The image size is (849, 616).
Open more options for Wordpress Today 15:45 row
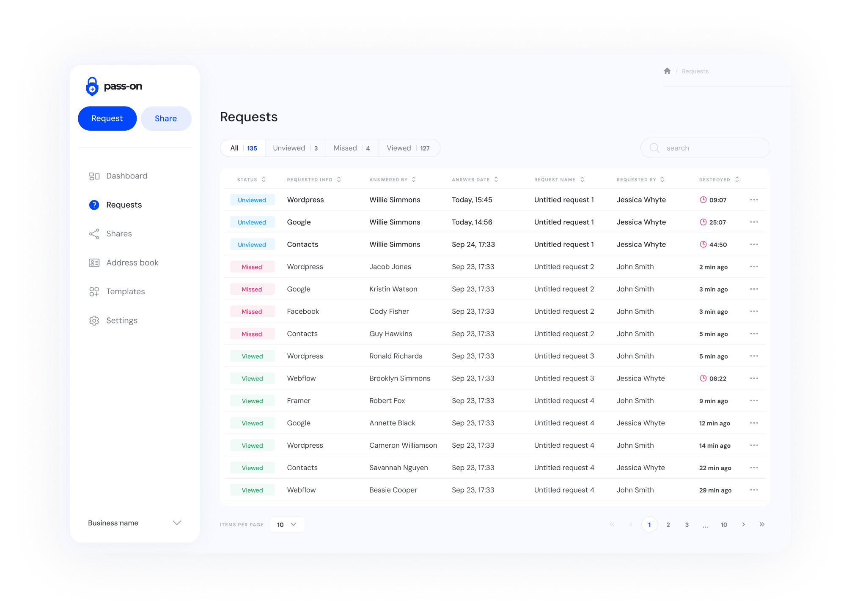[x=754, y=200]
